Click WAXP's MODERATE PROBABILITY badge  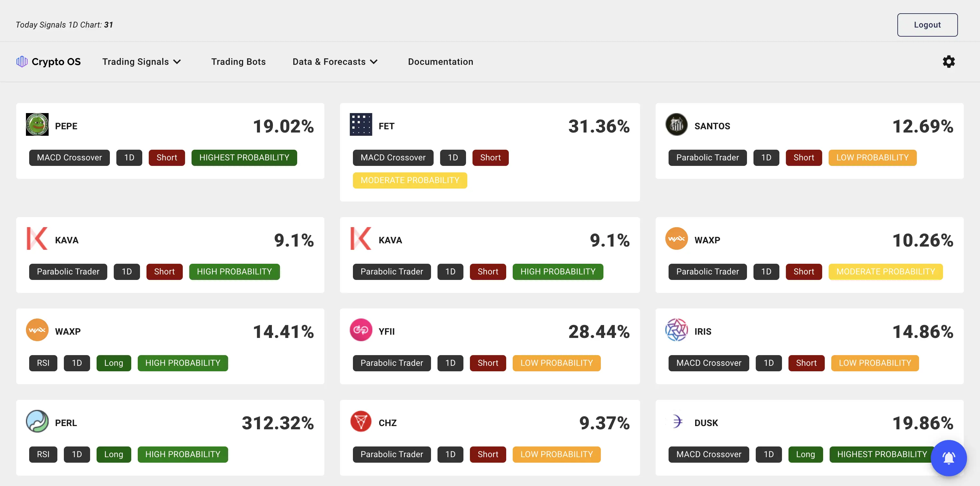tap(886, 272)
